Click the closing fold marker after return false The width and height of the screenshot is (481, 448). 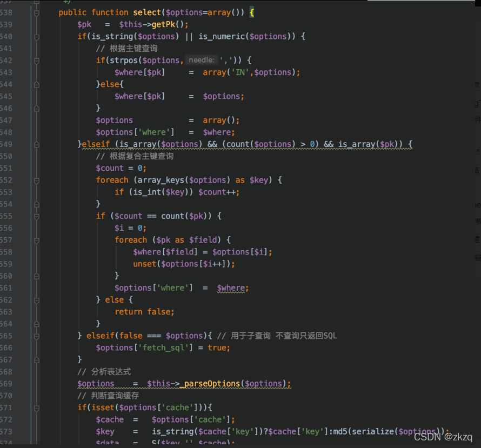(x=37, y=324)
